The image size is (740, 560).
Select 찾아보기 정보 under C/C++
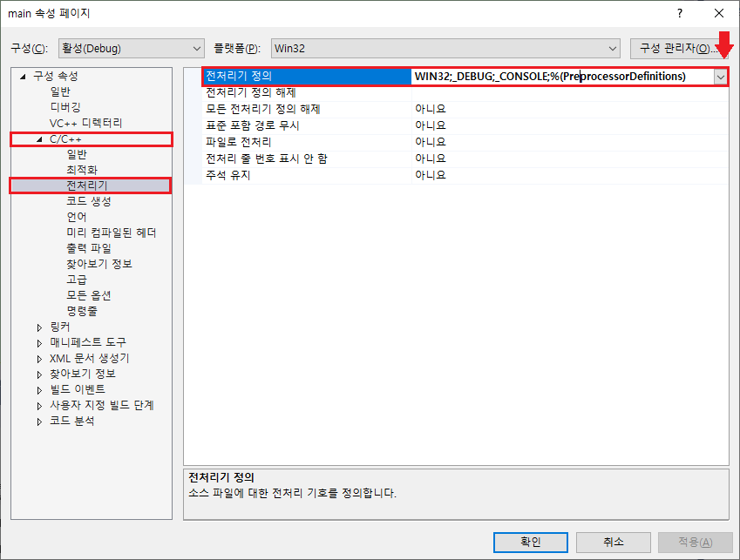pos(99,264)
